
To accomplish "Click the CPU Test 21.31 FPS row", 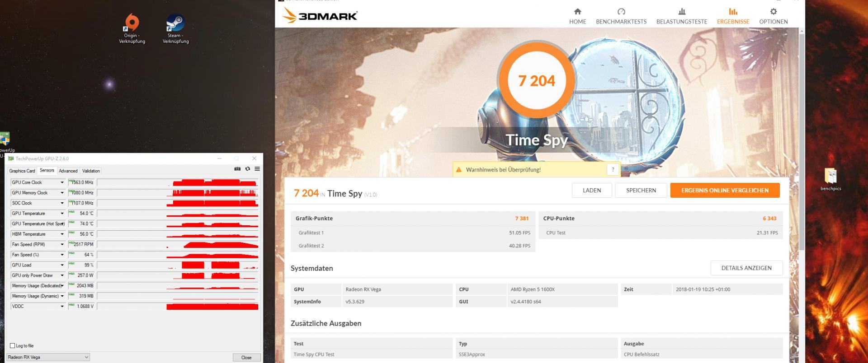I will pyautogui.click(x=661, y=233).
